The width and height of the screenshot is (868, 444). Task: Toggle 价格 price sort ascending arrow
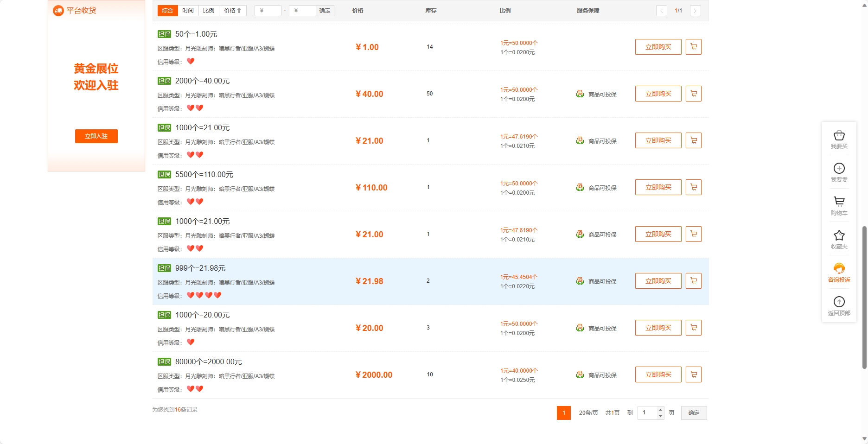(x=238, y=10)
